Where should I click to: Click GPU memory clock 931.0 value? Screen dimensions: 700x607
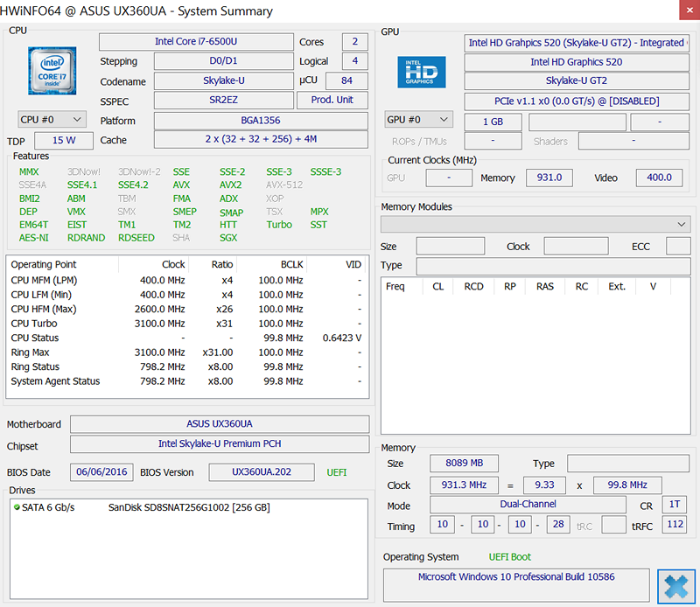pos(549,178)
